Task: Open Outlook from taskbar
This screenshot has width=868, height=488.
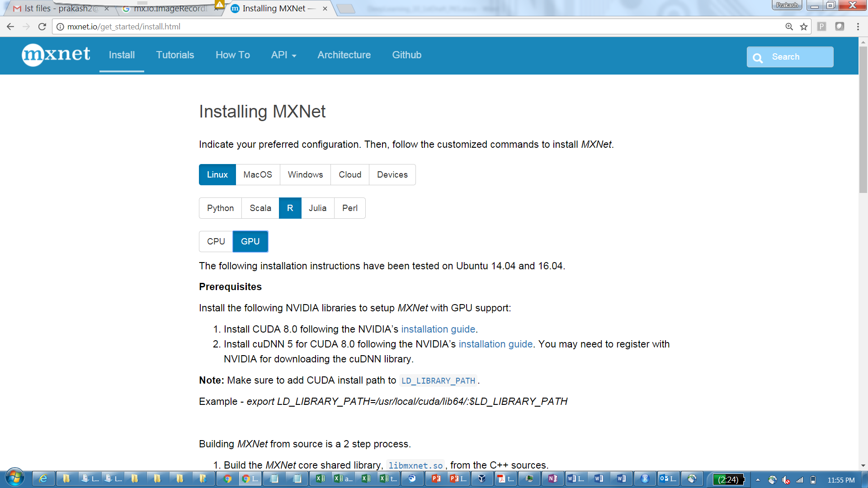Action: (x=668, y=479)
